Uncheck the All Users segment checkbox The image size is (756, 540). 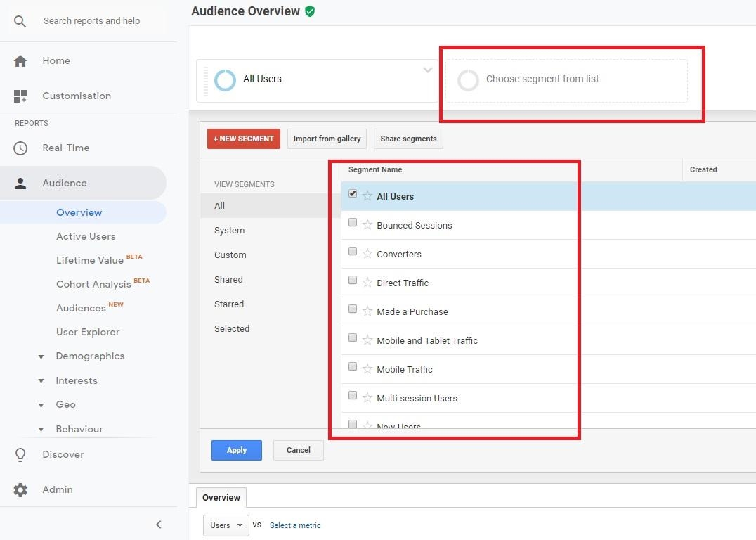tap(353, 194)
